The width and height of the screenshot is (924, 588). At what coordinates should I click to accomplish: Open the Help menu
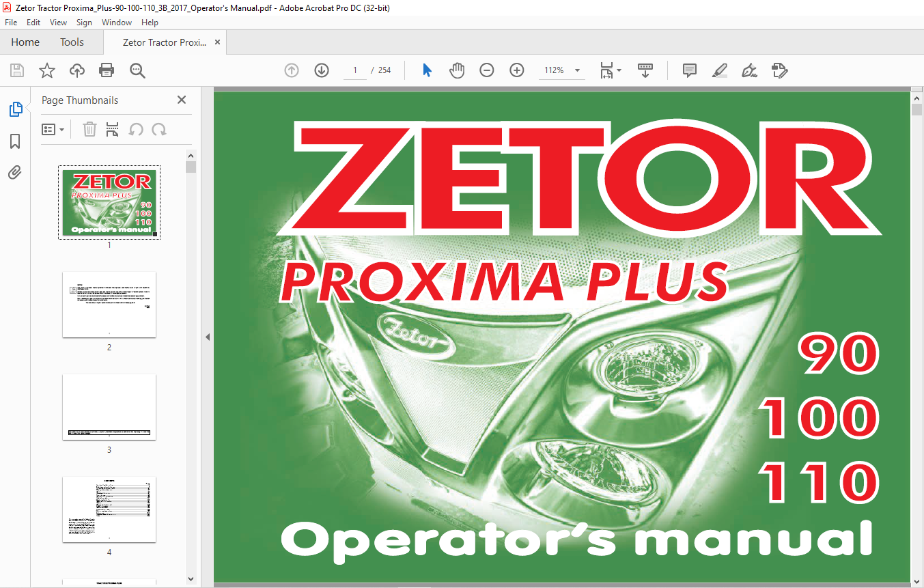tap(150, 23)
